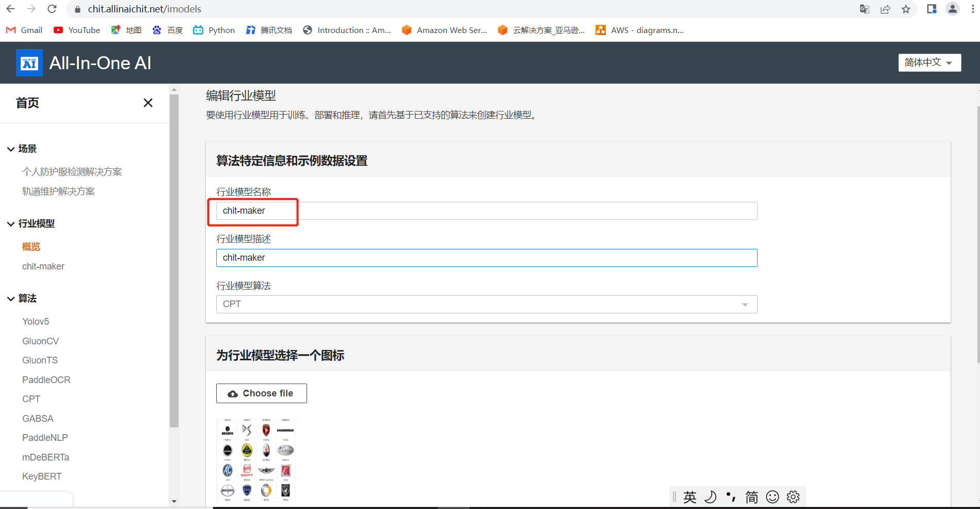Open the 行业模型算法 CPT dropdown

(486, 304)
